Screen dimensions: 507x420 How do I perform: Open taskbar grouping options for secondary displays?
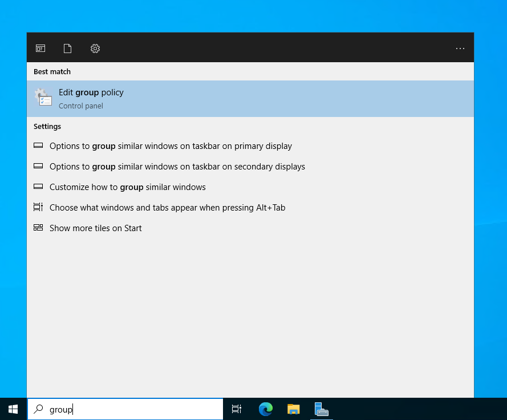177,166
